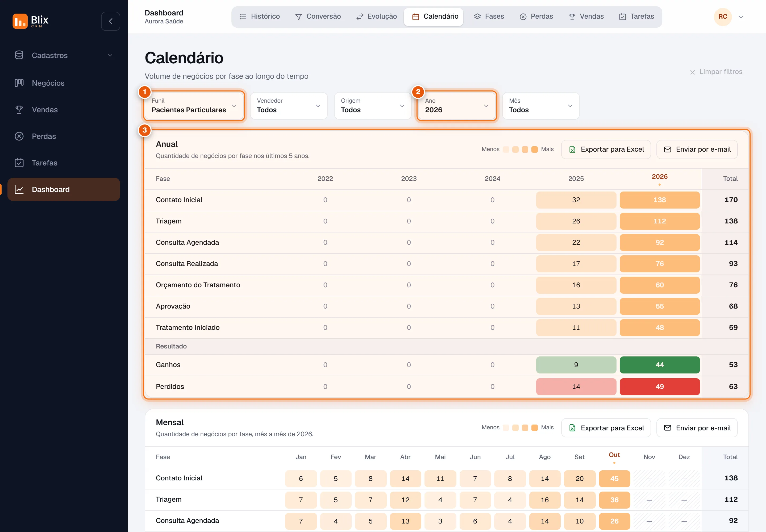Collapse the sidebar with the arrow button
Viewport: 766px width, 532px height.
(x=111, y=21)
